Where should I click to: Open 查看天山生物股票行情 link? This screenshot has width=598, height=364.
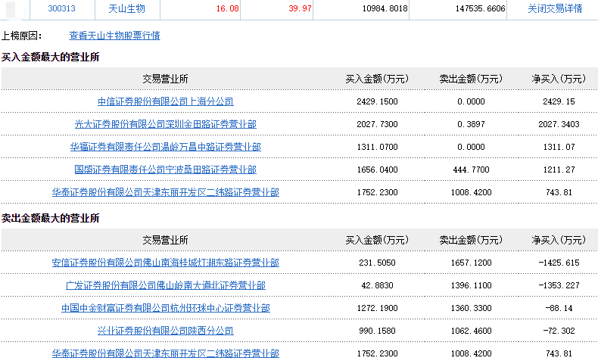(114, 36)
